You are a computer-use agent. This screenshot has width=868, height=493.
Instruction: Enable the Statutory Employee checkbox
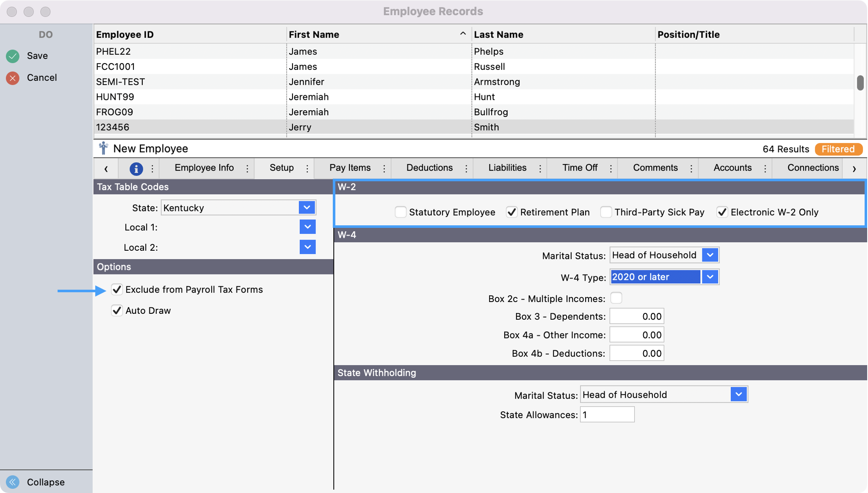point(401,212)
